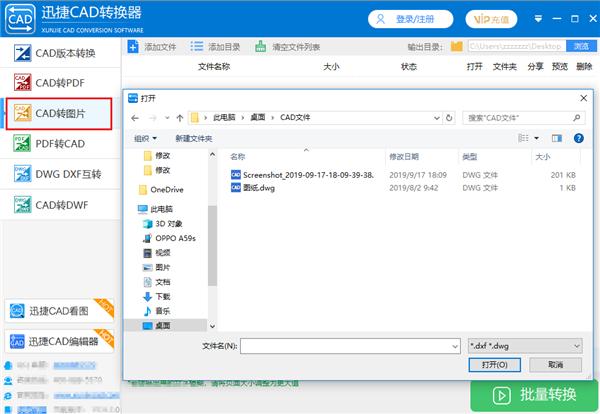Click 清空文件列表 to clear list
The width and height of the screenshot is (600, 414).
287,47
